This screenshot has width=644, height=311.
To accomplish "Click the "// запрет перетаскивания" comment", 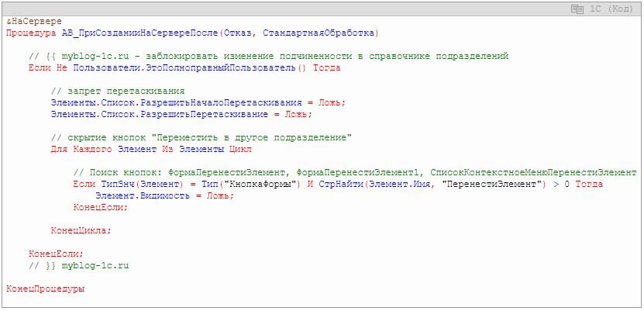I will click(x=118, y=92).
